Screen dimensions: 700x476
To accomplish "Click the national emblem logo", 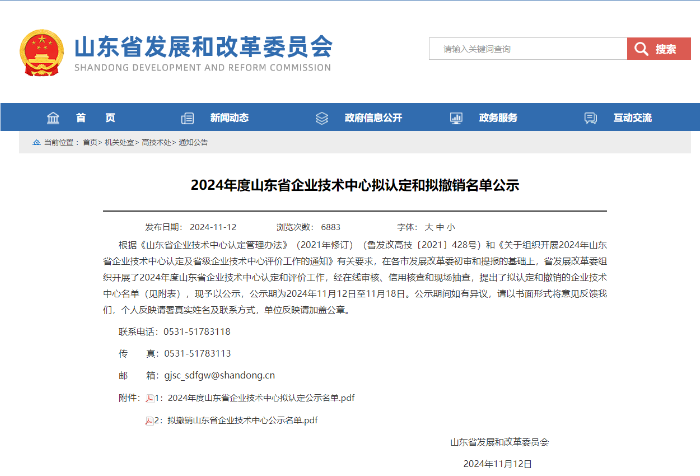I will pos(42,50).
